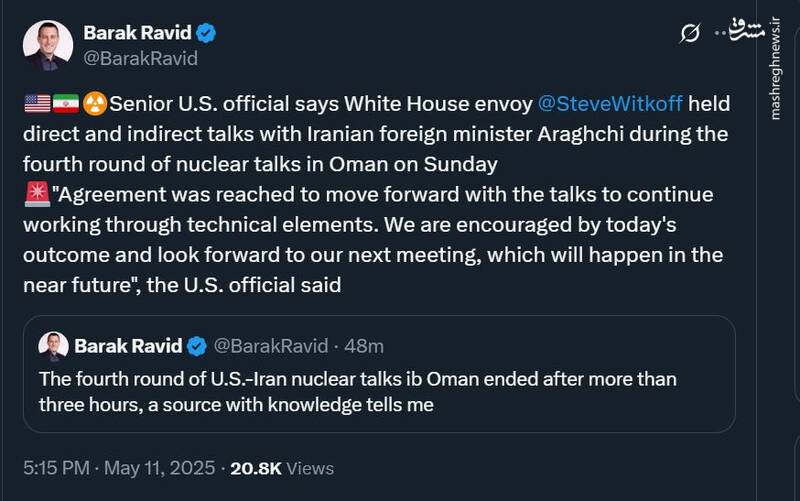Click the radioactive symbol emoji

pyautogui.click(x=95, y=104)
